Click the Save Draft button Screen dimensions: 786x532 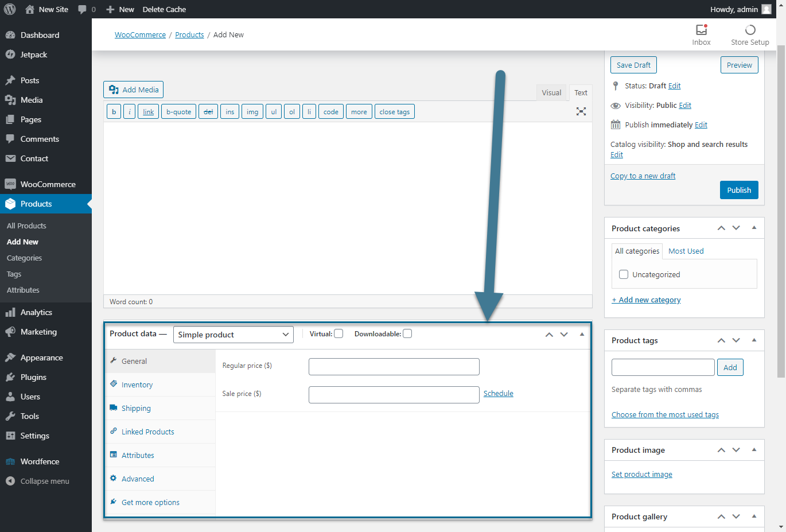[x=633, y=65]
